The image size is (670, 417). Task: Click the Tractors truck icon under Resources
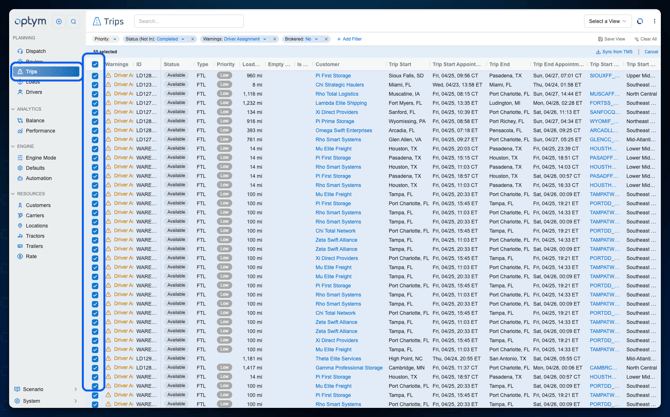(x=20, y=236)
